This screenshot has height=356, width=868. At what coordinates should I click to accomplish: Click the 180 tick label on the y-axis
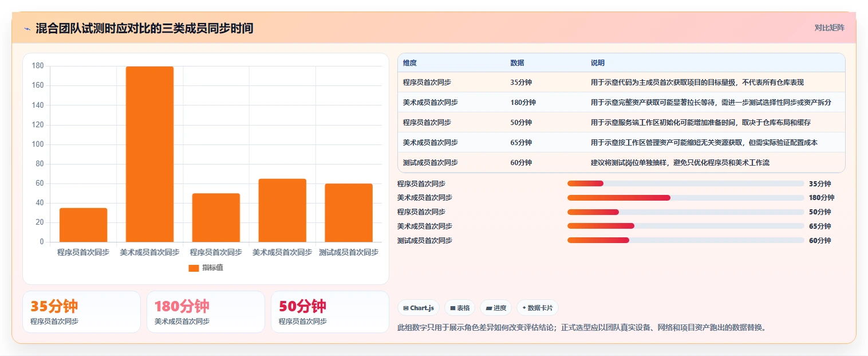coord(38,66)
